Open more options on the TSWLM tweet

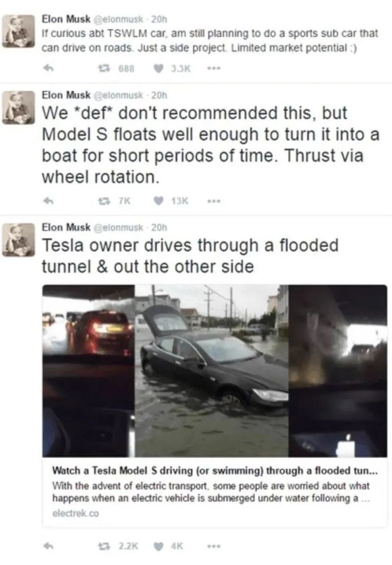(214, 68)
